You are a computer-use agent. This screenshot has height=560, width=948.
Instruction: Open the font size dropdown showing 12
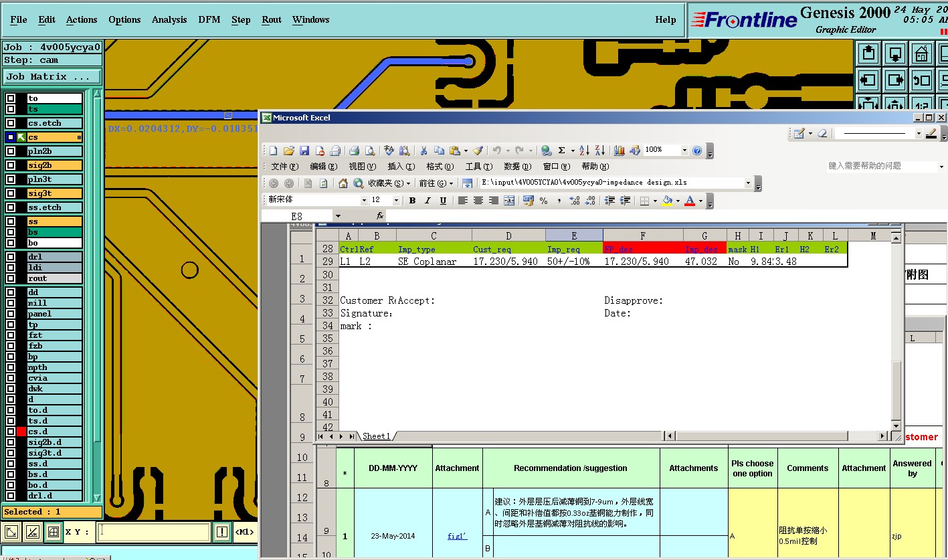(396, 201)
